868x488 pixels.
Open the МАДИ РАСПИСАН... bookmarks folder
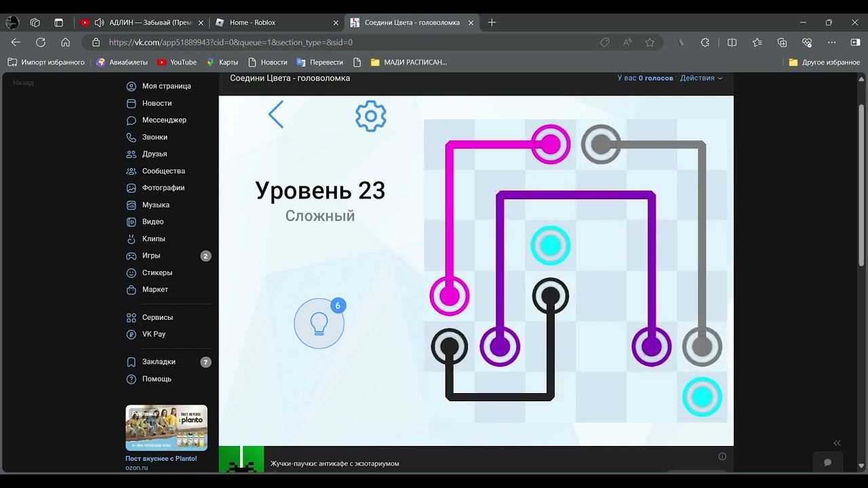tap(409, 62)
